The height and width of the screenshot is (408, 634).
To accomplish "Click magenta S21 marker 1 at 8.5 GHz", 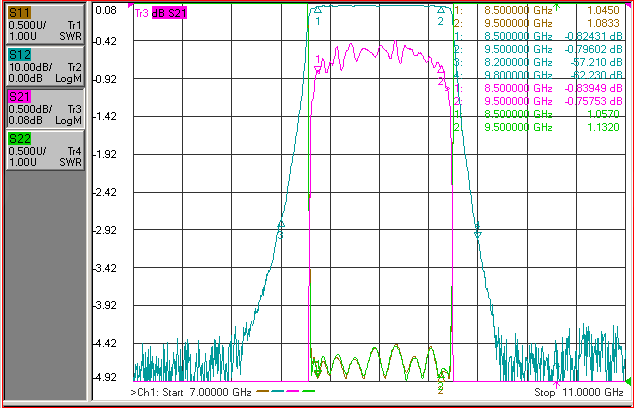I will [318, 71].
